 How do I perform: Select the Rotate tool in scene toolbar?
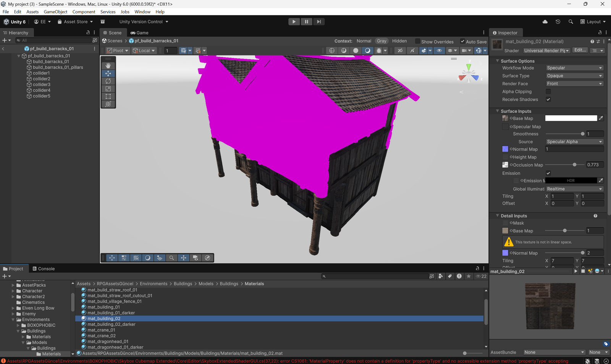pos(108,81)
